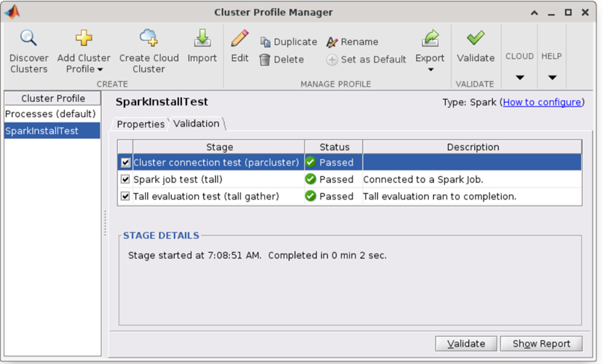Toggle the Spark job test checkbox
This screenshot has height=364, width=603.
(x=126, y=179)
